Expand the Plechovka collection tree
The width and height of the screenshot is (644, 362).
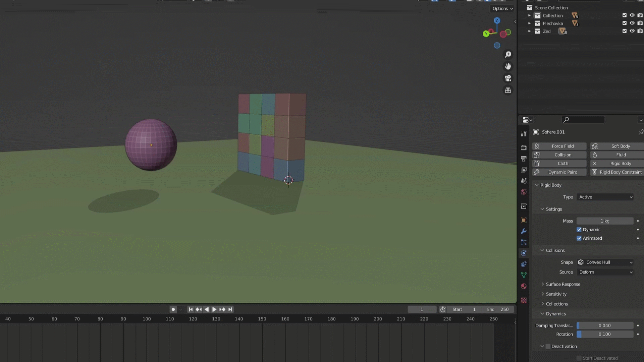pyautogui.click(x=529, y=23)
